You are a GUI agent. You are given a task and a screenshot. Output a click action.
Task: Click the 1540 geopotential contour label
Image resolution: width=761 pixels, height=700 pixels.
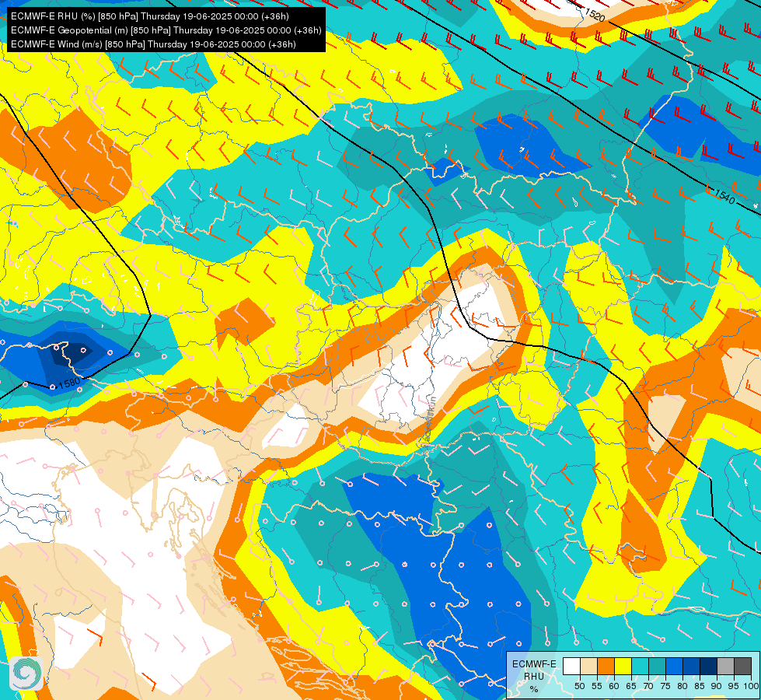[x=725, y=196]
